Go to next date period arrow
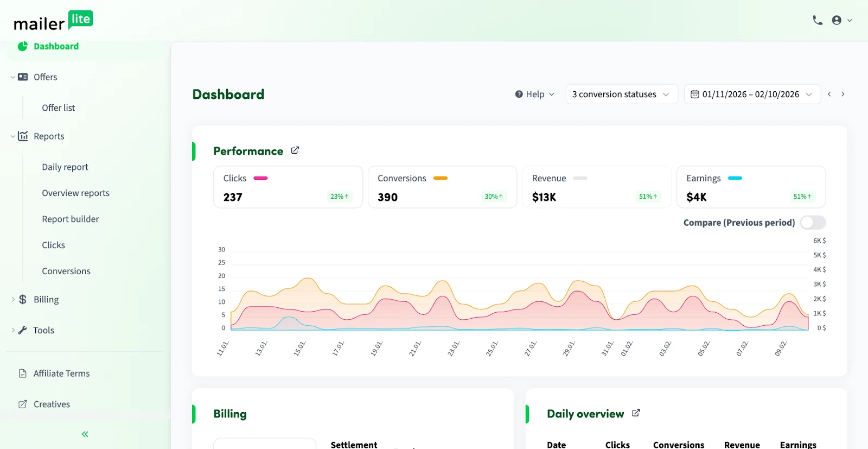 [x=843, y=94]
